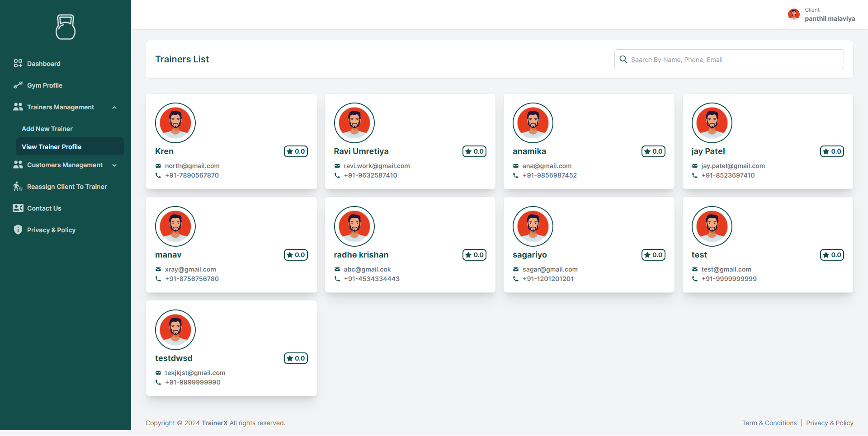Click the Search By Name, Phone, Email field
The image size is (868, 436).
click(x=729, y=59)
